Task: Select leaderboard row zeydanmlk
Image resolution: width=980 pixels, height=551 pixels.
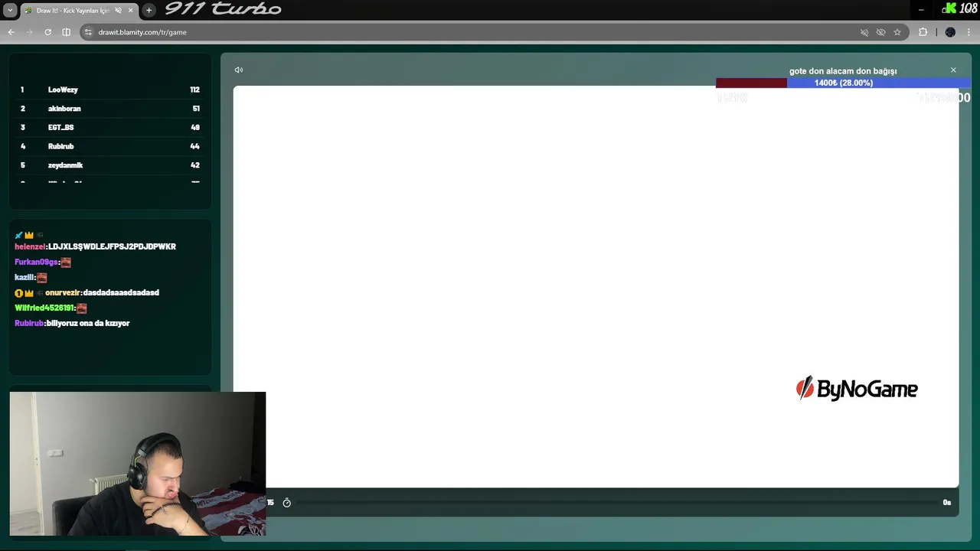Action: (x=110, y=165)
